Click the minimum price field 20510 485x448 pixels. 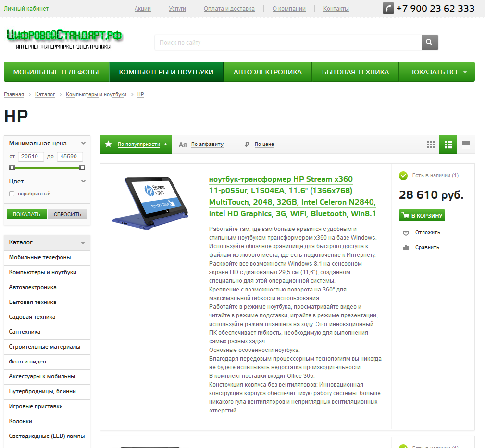[31, 157]
